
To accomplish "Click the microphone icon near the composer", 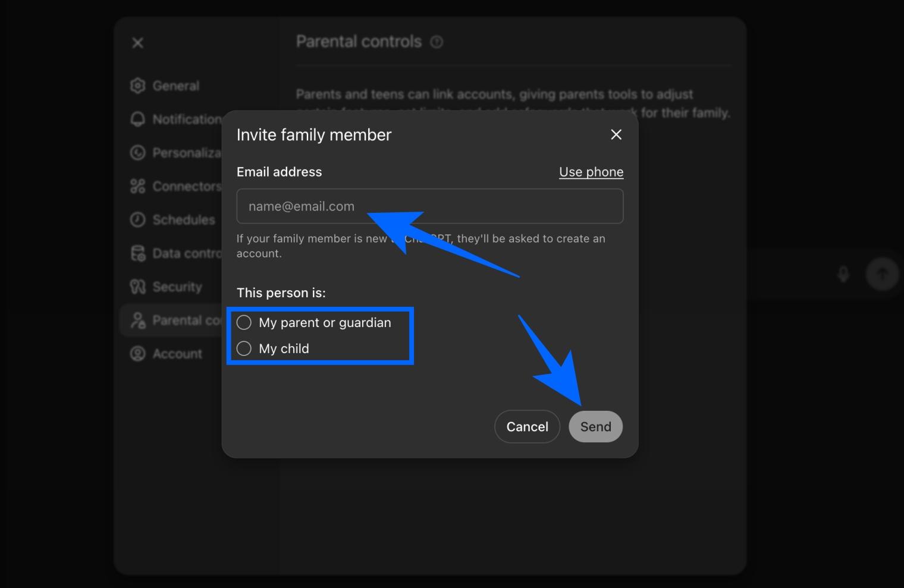I will tap(843, 273).
